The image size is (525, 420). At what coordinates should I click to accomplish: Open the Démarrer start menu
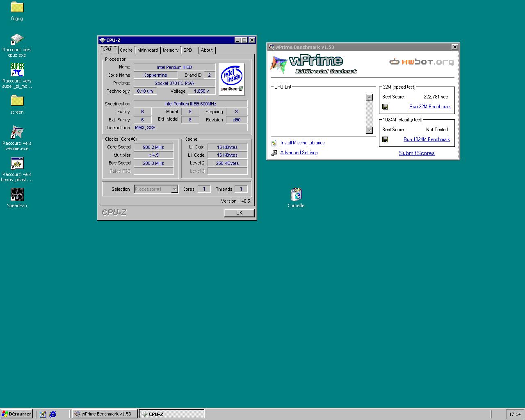pos(17,414)
